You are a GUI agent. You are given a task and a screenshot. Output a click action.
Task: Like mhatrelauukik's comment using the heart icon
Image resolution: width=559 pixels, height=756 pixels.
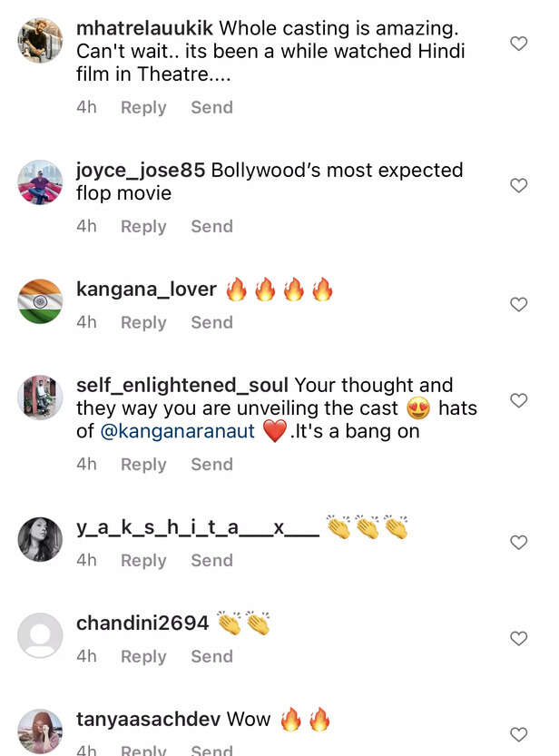pyautogui.click(x=518, y=43)
